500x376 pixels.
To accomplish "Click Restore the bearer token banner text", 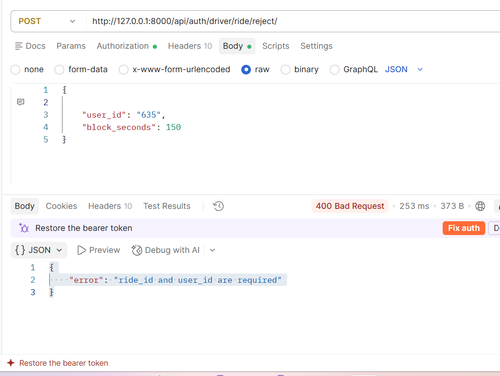I will click(x=84, y=228).
